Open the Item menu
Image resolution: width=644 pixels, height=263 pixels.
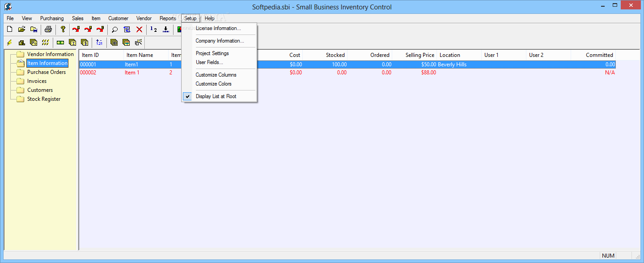96,18
